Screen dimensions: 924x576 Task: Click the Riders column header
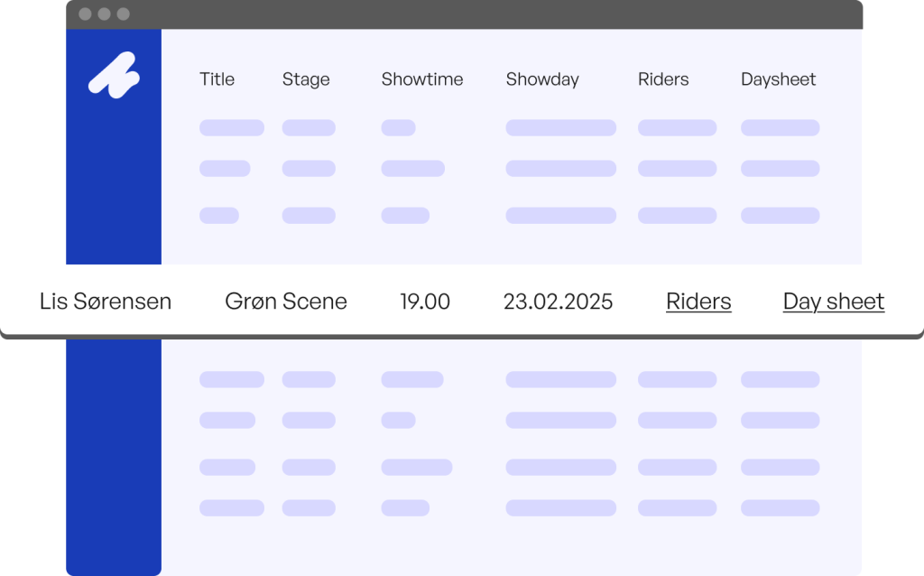click(x=663, y=79)
